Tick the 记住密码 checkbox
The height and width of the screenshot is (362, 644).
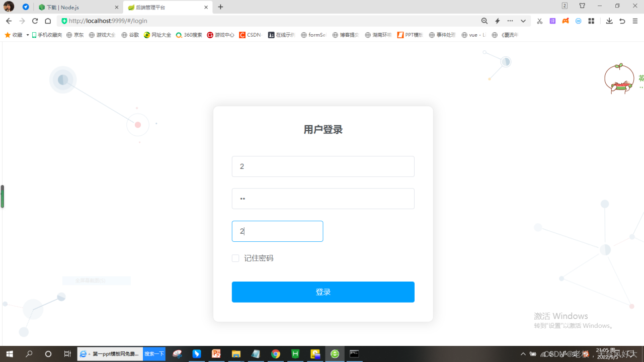(x=235, y=258)
